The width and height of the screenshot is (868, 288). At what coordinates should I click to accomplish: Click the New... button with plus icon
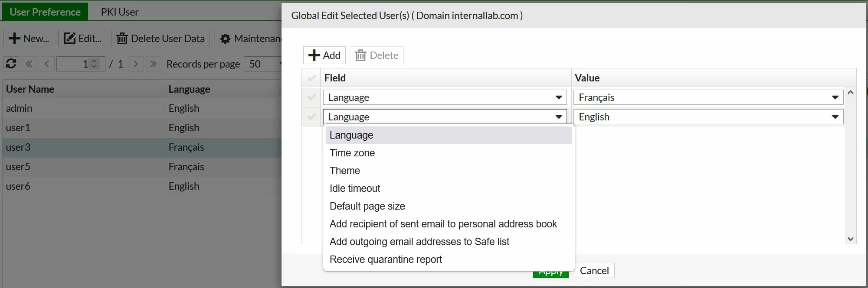pyautogui.click(x=29, y=39)
